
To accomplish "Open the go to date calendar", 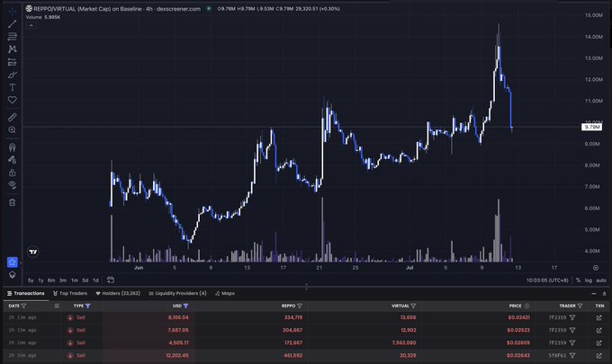I will pyautogui.click(x=111, y=280).
